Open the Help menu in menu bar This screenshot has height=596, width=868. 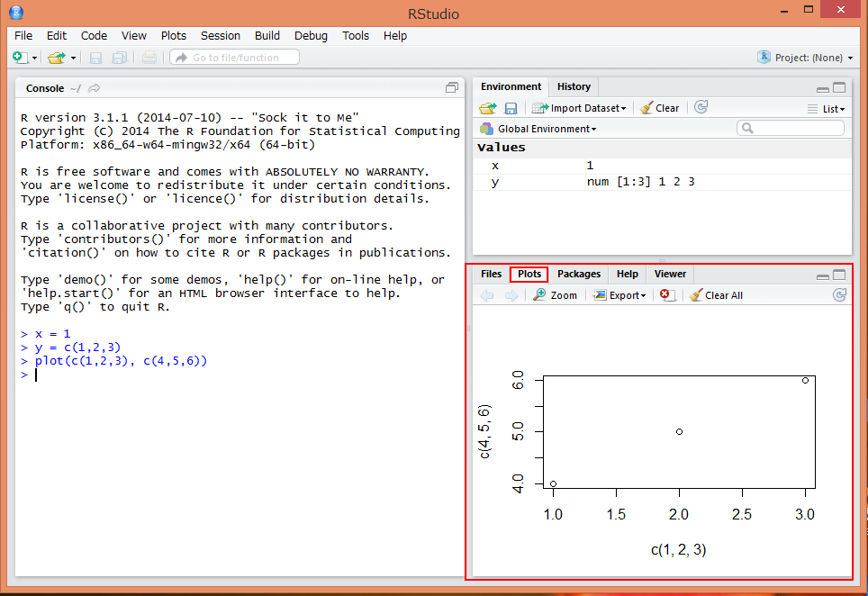(395, 35)
